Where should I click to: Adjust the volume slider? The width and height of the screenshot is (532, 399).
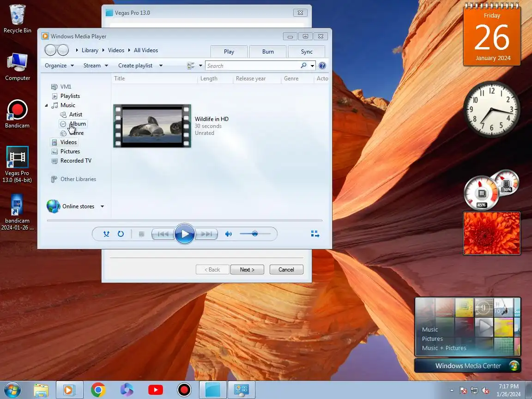click(x=255, y=233)
